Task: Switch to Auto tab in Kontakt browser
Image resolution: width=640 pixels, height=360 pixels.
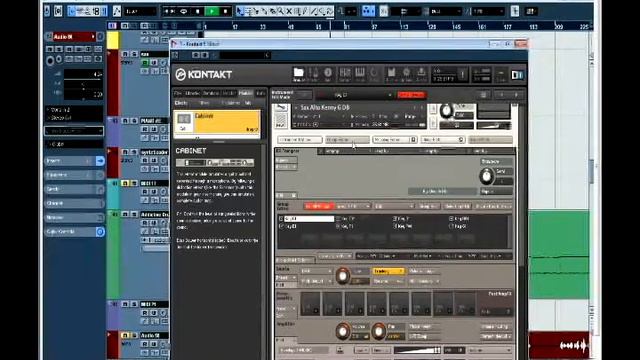Action: (x=260, y=93)
